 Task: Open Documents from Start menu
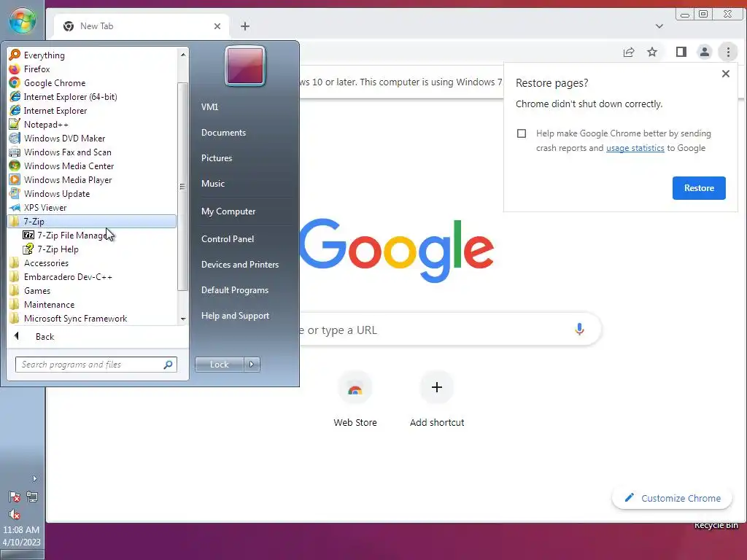pos(223,133)
